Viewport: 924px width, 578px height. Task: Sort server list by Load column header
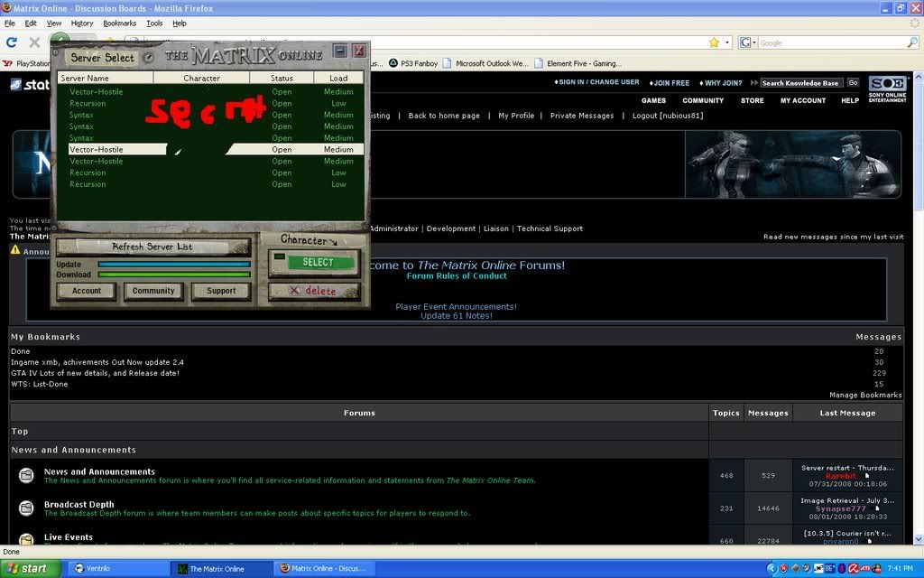338,79
